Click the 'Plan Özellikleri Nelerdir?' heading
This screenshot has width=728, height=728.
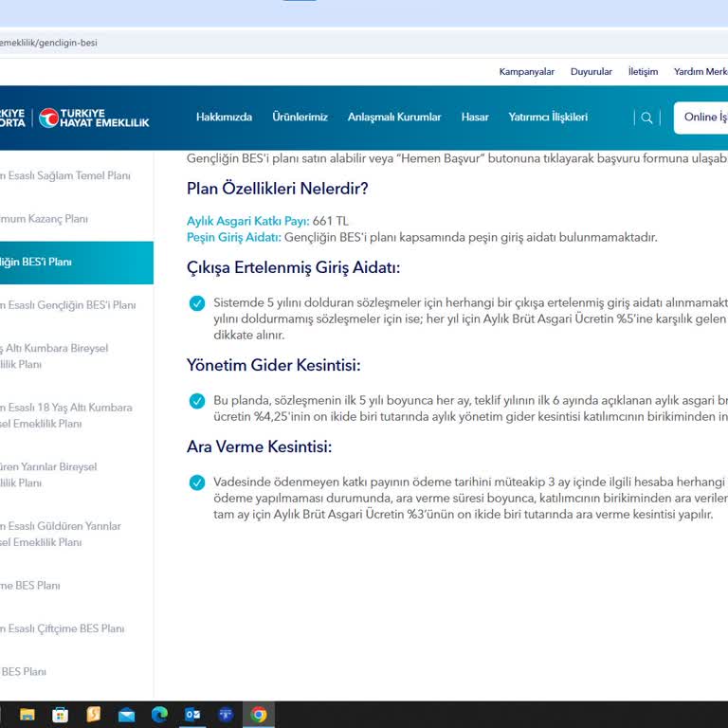(x=277, y=189)
